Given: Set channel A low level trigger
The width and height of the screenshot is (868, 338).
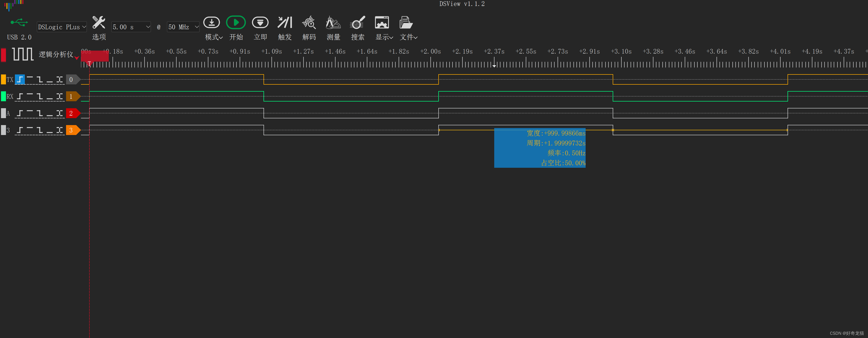Looking at the screenshot, I should (x=49, y=113).
